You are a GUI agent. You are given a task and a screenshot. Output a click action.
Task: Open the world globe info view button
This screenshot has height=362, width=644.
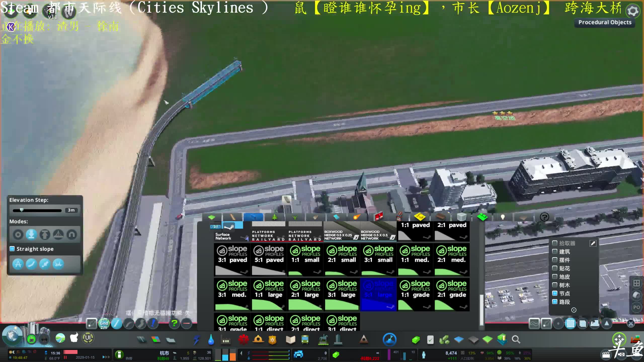point(12,335)
